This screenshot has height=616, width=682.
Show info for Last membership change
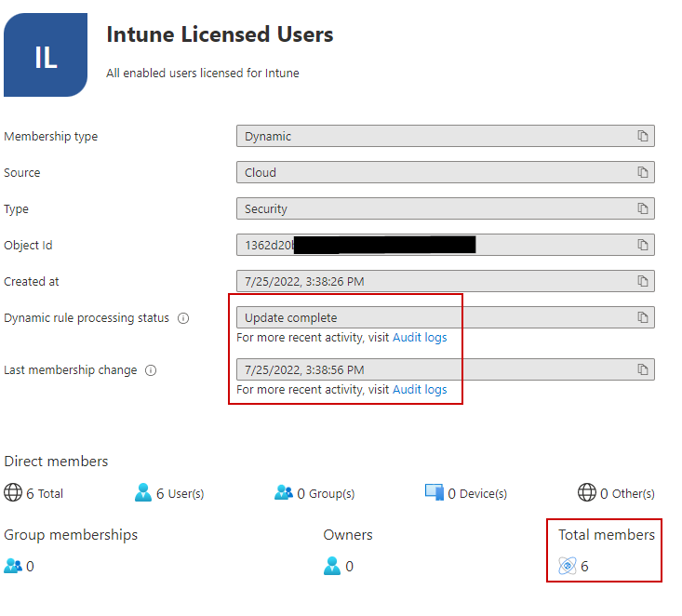[x=151, y=370]
